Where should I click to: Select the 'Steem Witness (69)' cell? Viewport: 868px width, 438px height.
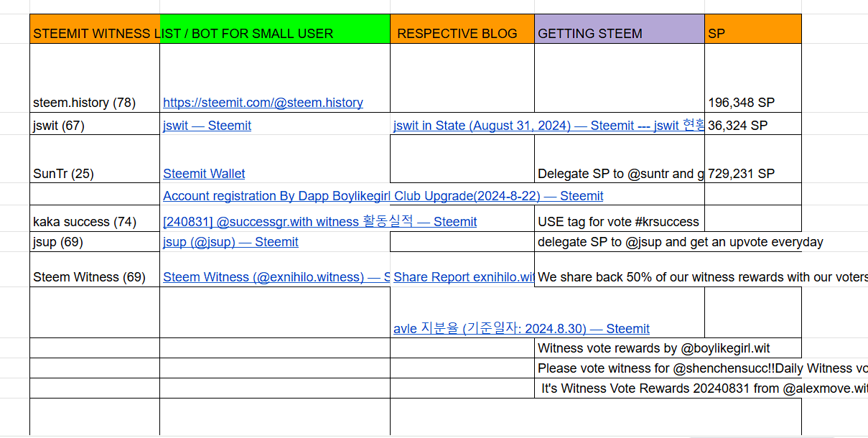[95, 269]
